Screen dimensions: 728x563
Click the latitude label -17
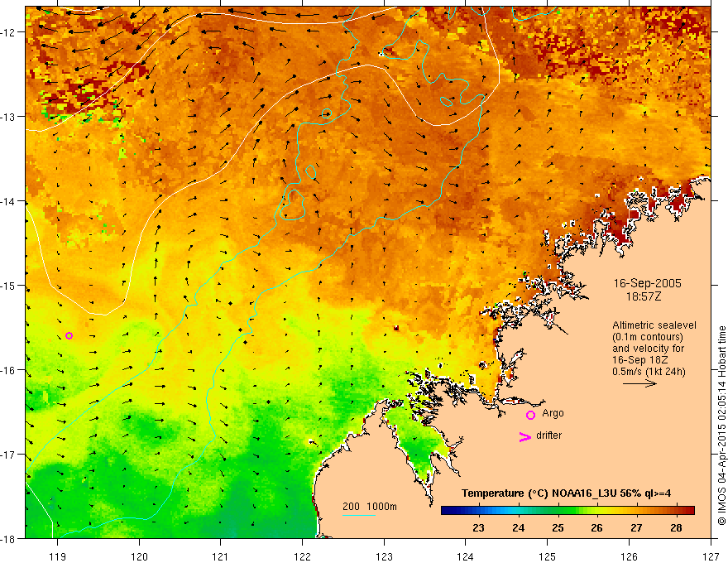[x=8, y=455]
